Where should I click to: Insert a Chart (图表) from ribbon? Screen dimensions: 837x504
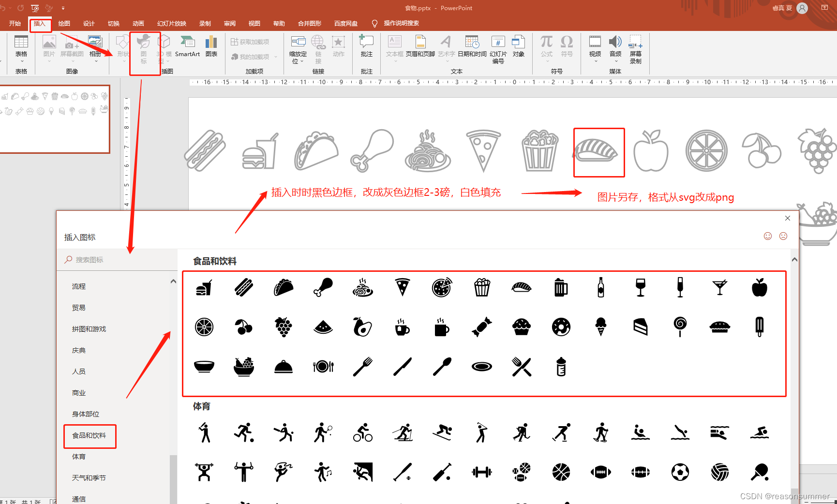tap(211, 46)
